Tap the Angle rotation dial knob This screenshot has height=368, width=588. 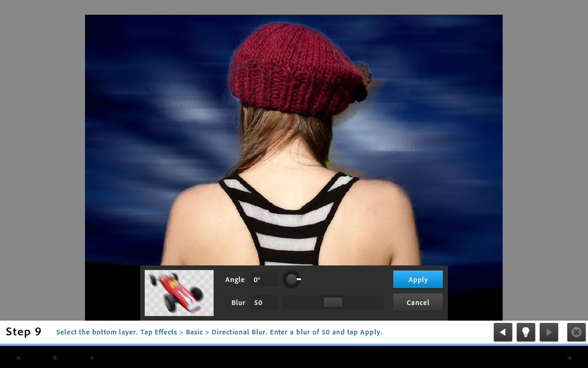(x=292, y=279)
